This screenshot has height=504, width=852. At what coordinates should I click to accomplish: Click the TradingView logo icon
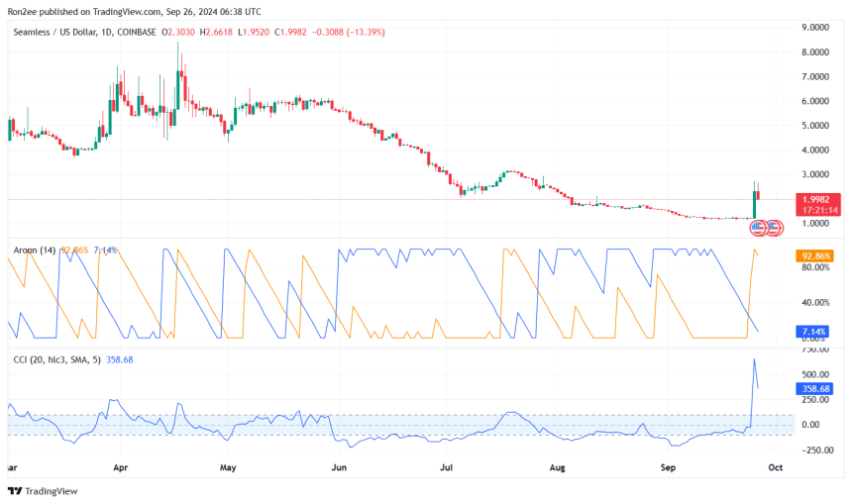point(15,491)
